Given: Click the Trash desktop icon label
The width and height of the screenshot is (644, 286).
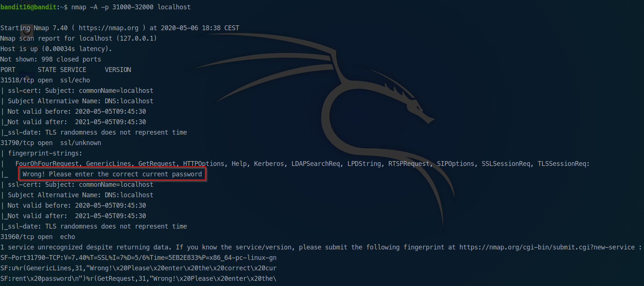Looking at the screenshot, I should coord(27,2).
